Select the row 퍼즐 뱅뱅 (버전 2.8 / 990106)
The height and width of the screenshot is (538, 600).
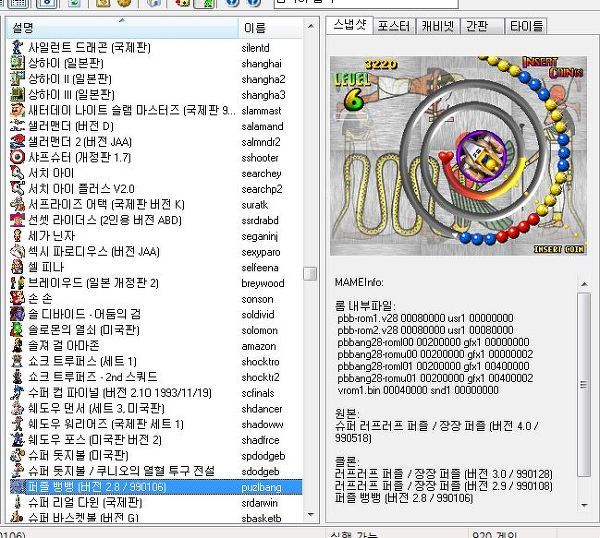[x=156, y=487]
